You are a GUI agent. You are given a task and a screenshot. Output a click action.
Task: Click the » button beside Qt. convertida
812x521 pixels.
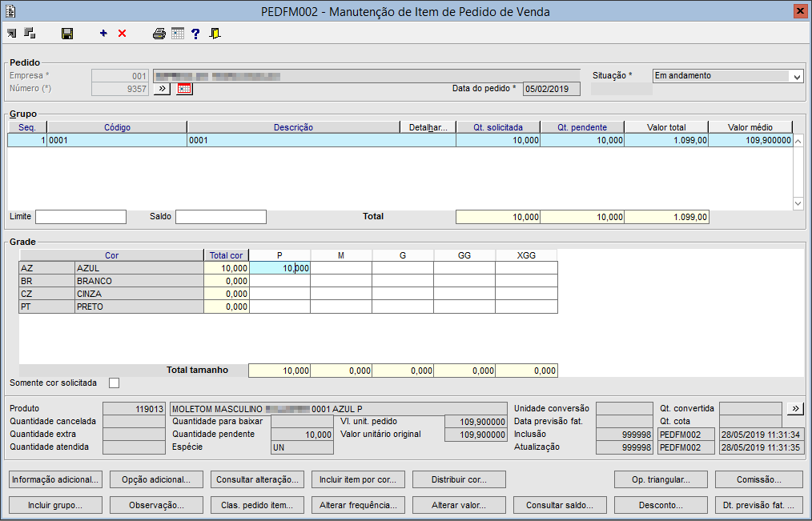(x=795, y=409)
